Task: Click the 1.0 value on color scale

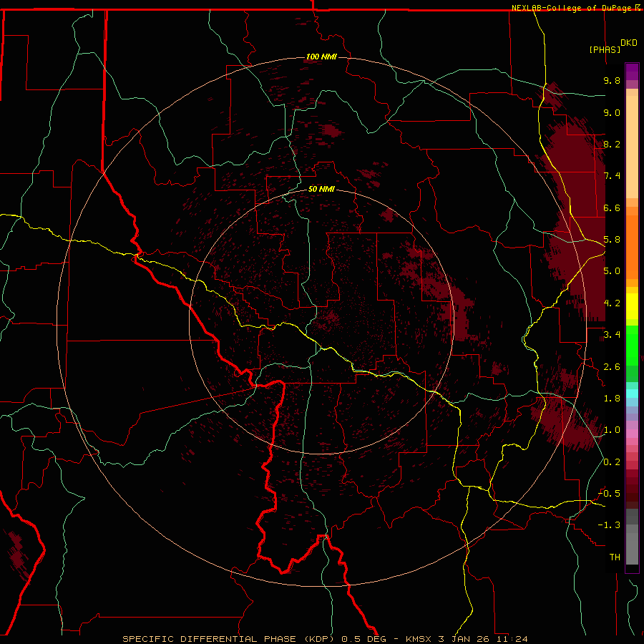Action: (x=612, y=430)
